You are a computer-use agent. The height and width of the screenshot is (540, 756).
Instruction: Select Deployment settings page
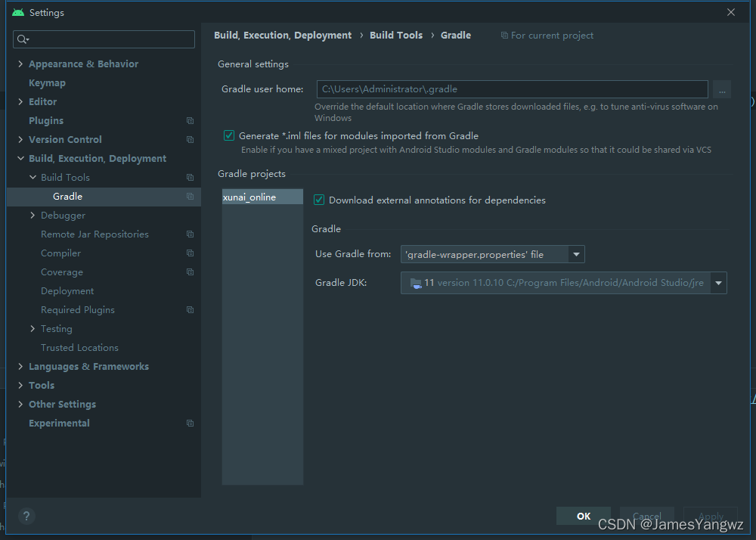pyautogui.click(x=67, y=290)
